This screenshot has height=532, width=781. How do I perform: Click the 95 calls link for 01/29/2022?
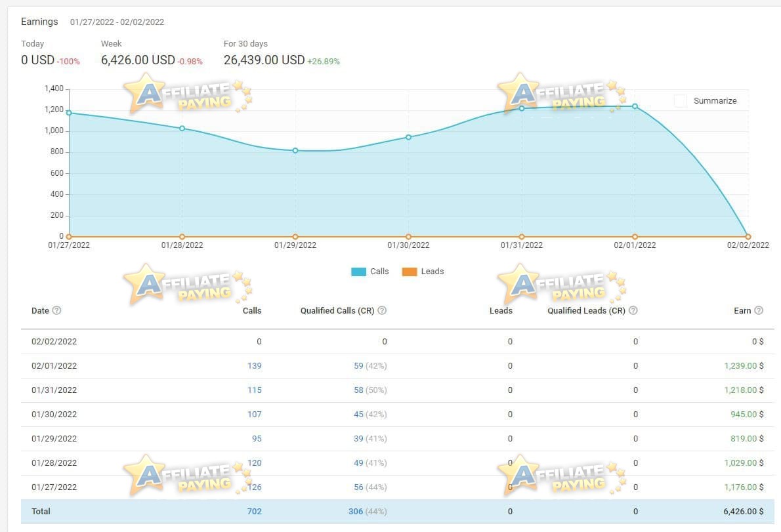click(x=257, y=438)
